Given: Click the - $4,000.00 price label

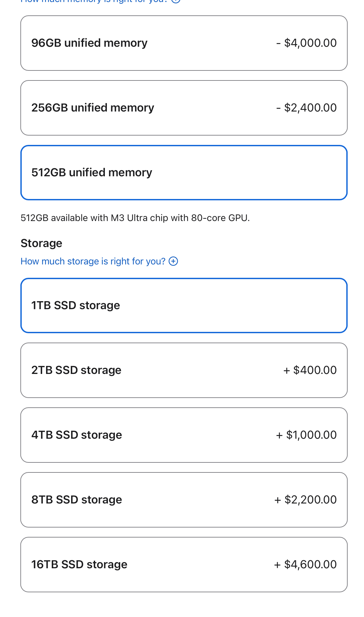Looking at the screenshot, I should click(306, 43).
